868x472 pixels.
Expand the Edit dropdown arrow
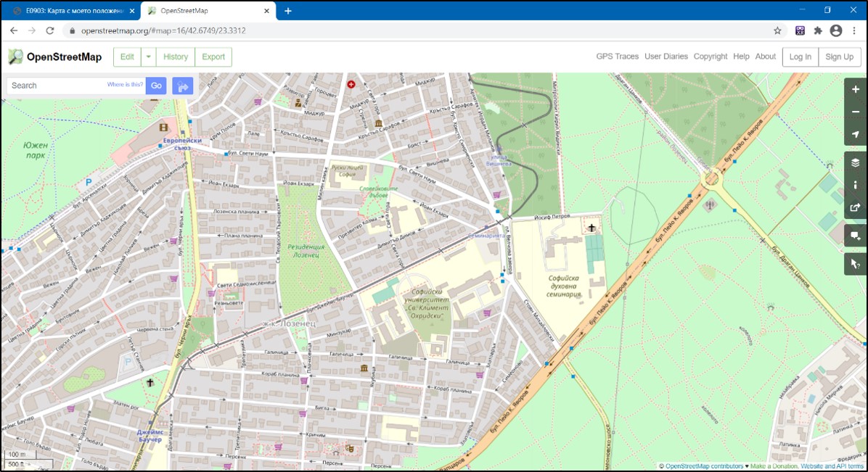(148, 57)
